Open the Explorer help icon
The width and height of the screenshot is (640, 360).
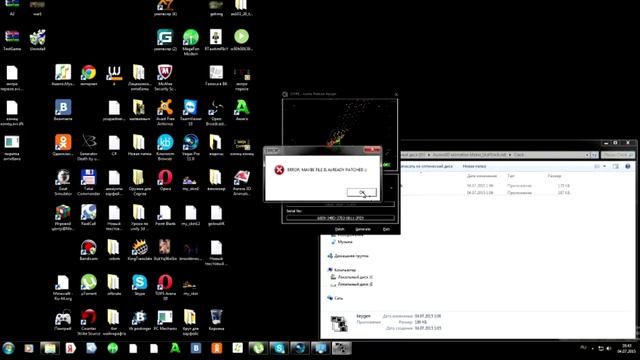pos(628,167)
